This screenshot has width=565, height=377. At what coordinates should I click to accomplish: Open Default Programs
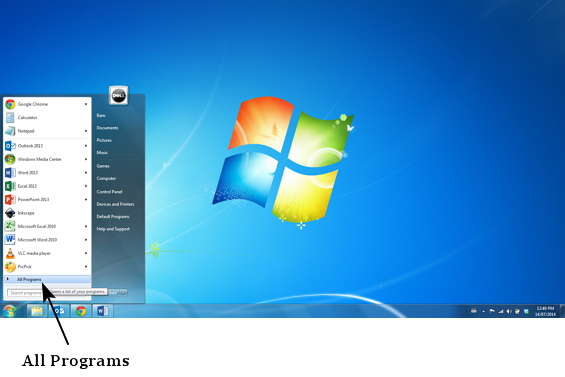click(x=113, y=217)
